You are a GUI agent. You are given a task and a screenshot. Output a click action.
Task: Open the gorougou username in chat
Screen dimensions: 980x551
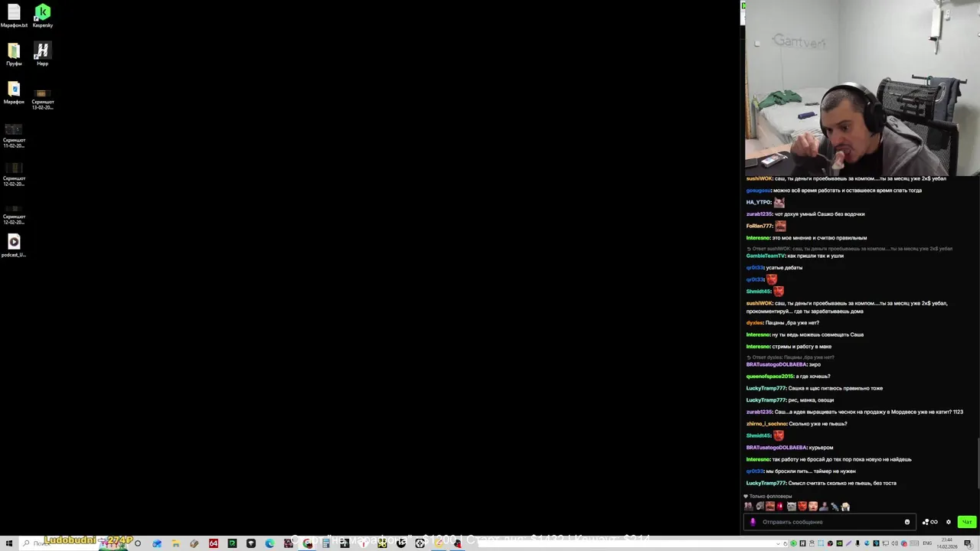pyautogui.click(x=758, y=191)
